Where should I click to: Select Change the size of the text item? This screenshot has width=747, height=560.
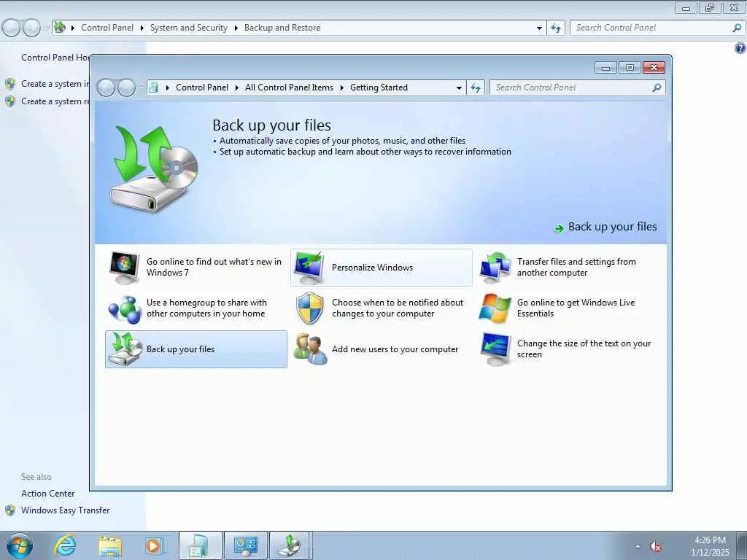584,349
